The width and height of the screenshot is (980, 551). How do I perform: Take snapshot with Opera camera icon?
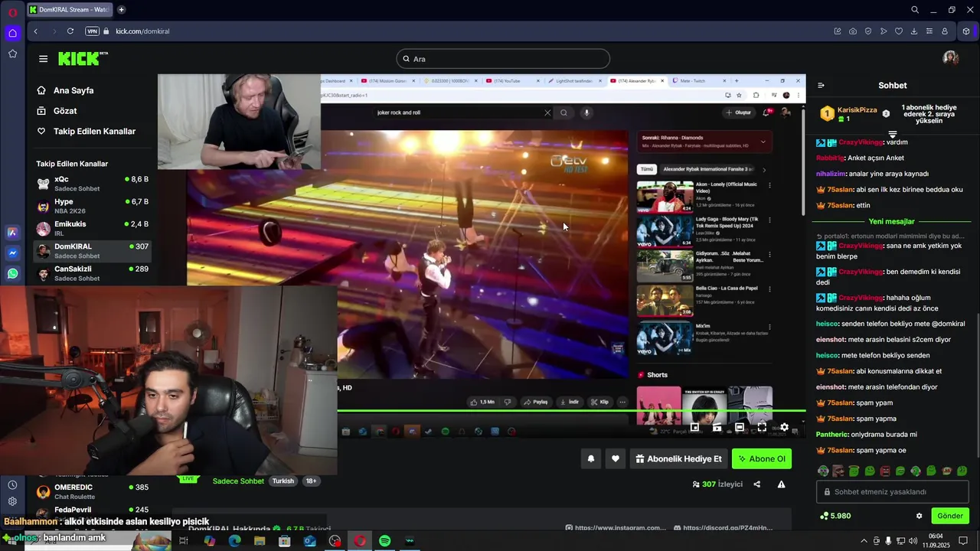pyautogui.click(x=853, y=31)
